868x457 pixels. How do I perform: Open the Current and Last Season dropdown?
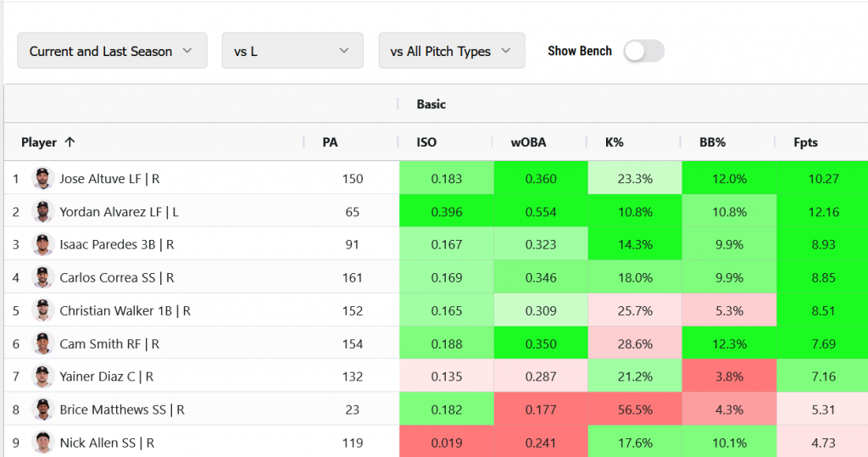pyautogui.click(x=112, y=51)
